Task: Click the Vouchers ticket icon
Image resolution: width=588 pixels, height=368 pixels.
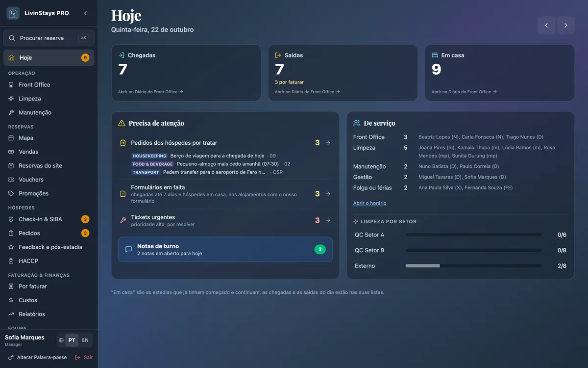Action: (11, 180)
